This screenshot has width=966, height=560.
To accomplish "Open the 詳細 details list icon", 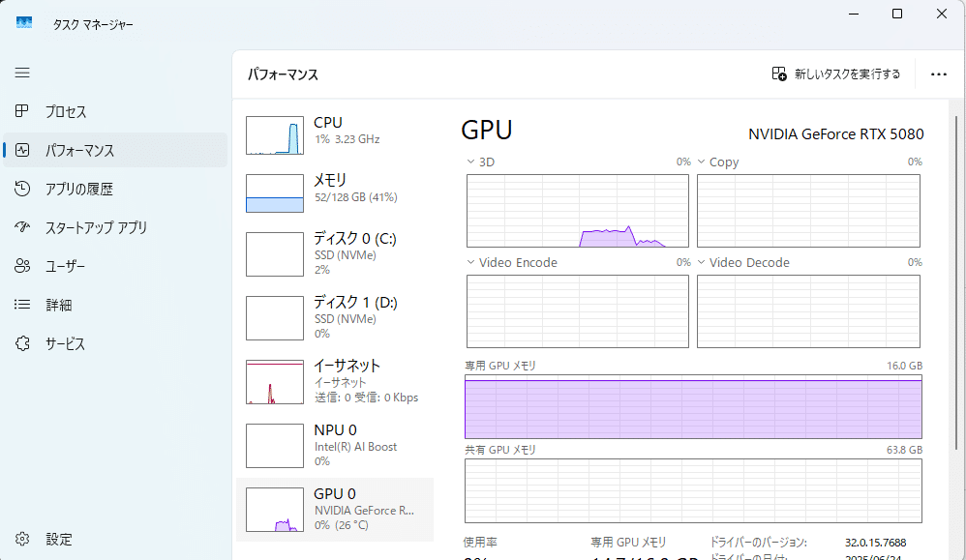I will [23, 306].
